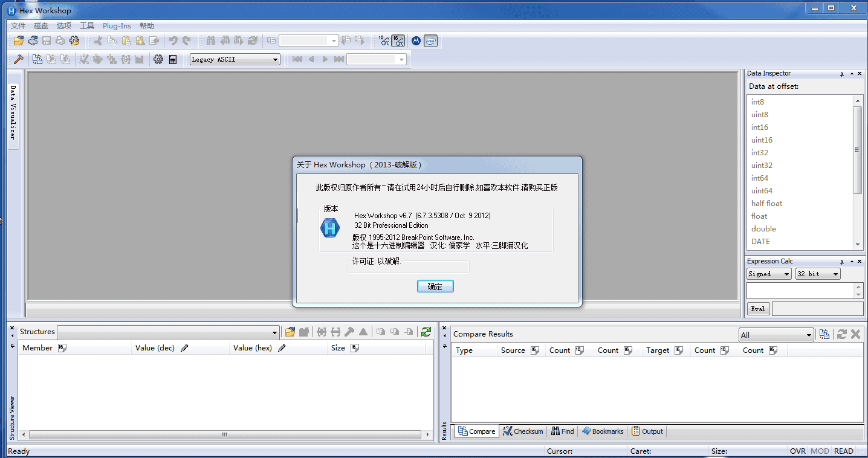The width and height of the screenshot is (868, 458).
Task: Open the bookmark navigation dropdown
Action: click(x=377, y=59)
